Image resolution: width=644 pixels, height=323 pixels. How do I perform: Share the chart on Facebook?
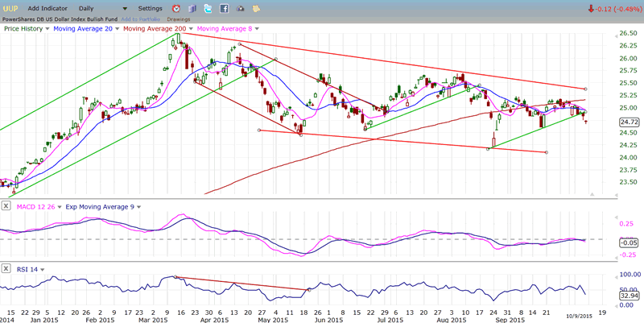point(224,8)
